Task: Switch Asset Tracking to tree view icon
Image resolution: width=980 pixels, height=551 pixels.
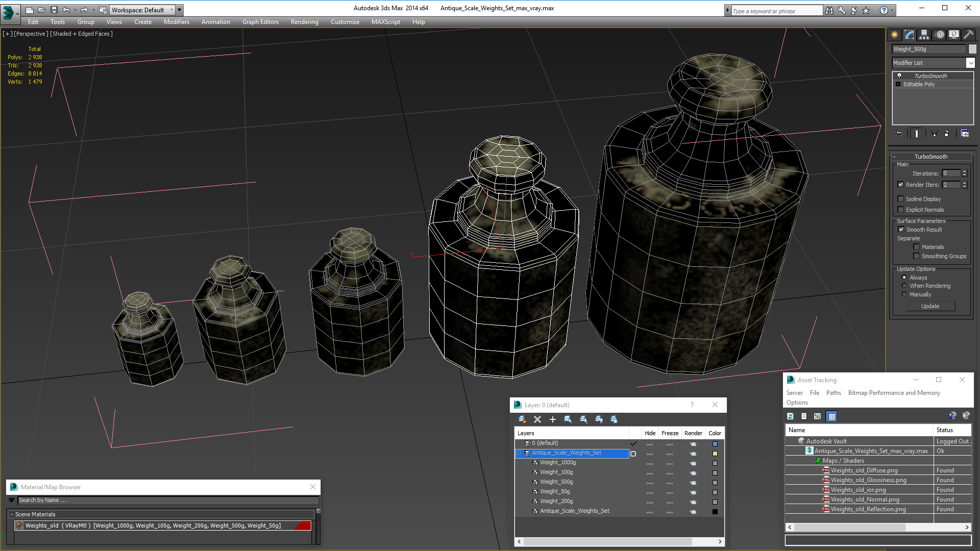Action: [818, 416]
